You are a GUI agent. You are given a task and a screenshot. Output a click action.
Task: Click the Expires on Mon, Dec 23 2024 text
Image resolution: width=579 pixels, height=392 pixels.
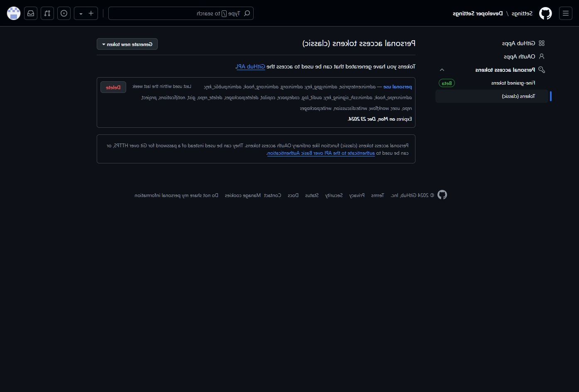380,119
